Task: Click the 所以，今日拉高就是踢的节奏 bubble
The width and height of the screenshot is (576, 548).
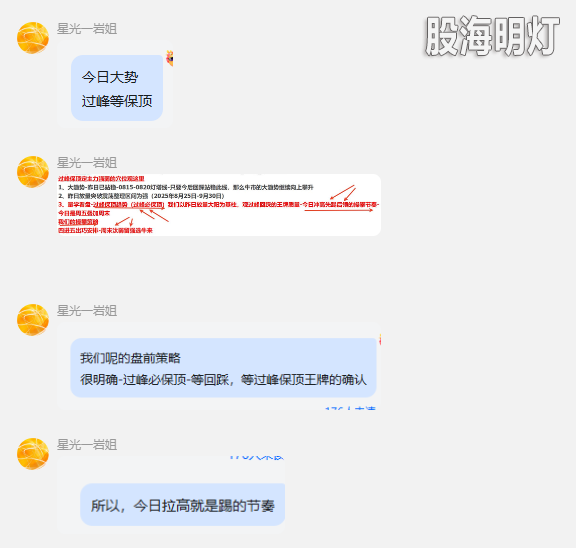Action: click(x=183, y=505)
